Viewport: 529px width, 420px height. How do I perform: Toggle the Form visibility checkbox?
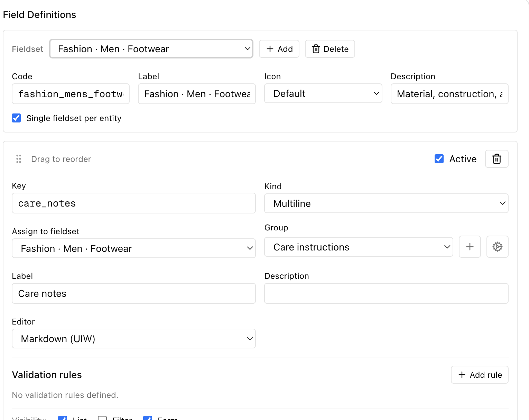[x=147, y=418]
